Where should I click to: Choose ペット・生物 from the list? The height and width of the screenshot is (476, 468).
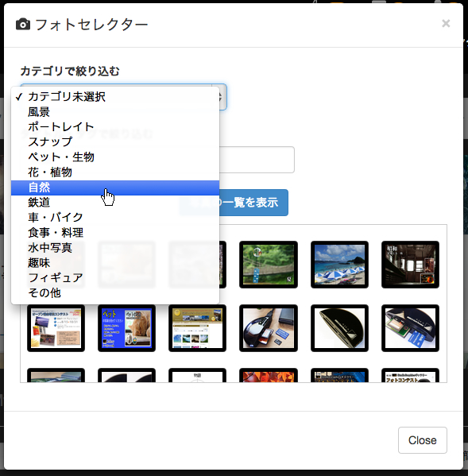point(115,157)
